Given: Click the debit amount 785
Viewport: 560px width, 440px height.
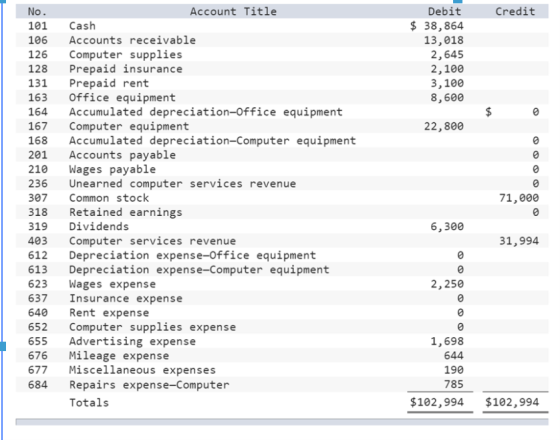Looking at the screenshot, I should coord(454,384).
